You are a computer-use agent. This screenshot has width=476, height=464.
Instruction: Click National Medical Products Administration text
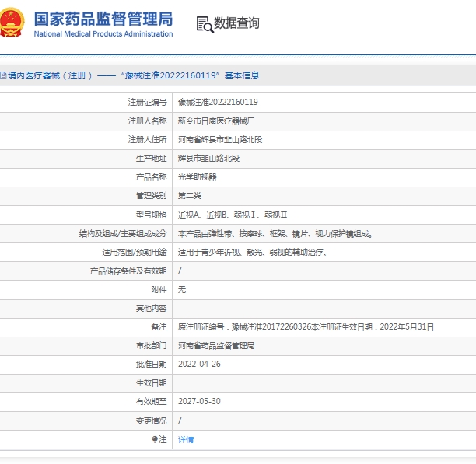point(103,34)
